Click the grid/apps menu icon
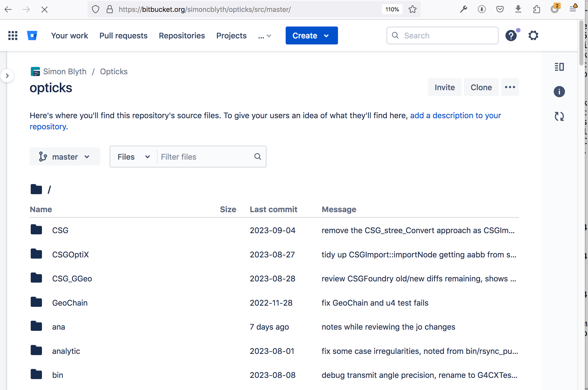The width and height of the screenshot is (588, 390). coord(12,35)
